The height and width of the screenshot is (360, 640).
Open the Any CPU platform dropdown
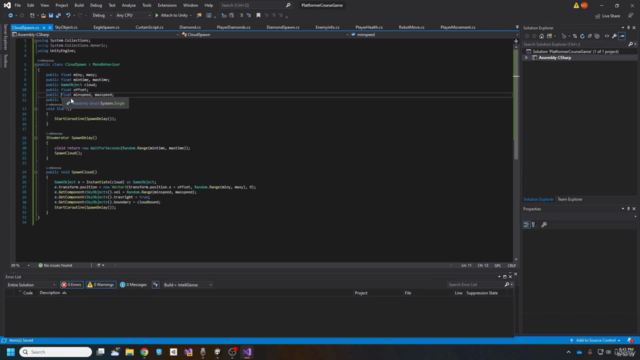133,16
